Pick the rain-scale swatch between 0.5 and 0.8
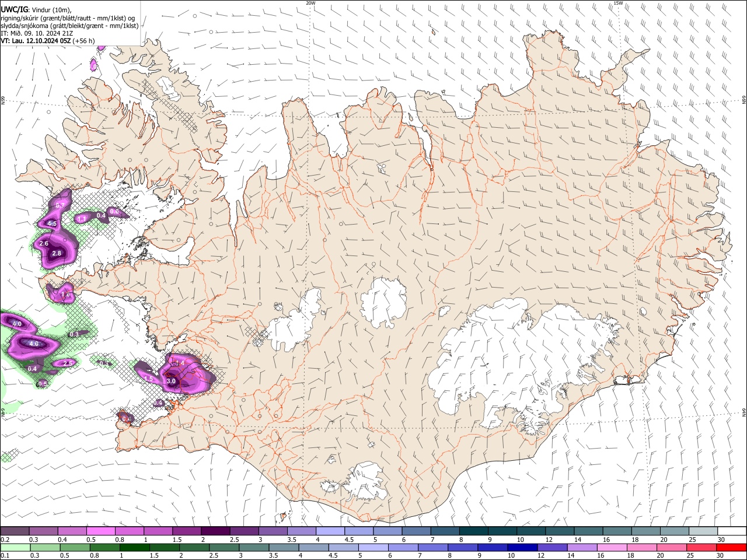The height and width of the screenshot is (560, 747). 75,548
